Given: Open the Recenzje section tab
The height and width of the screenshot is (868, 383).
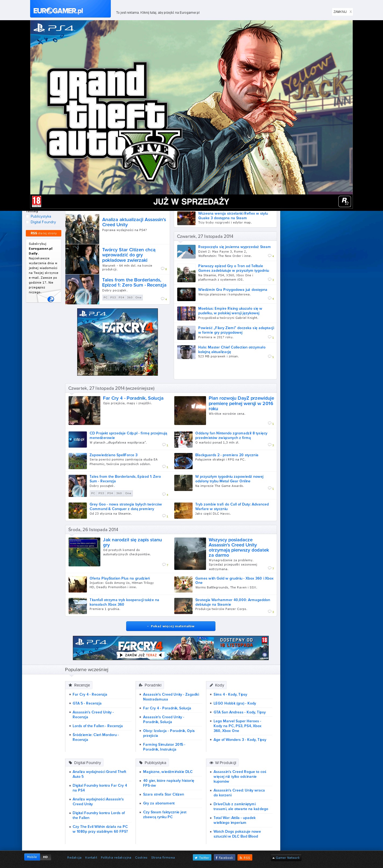Looking at the screenshot, I should (79, 685).
